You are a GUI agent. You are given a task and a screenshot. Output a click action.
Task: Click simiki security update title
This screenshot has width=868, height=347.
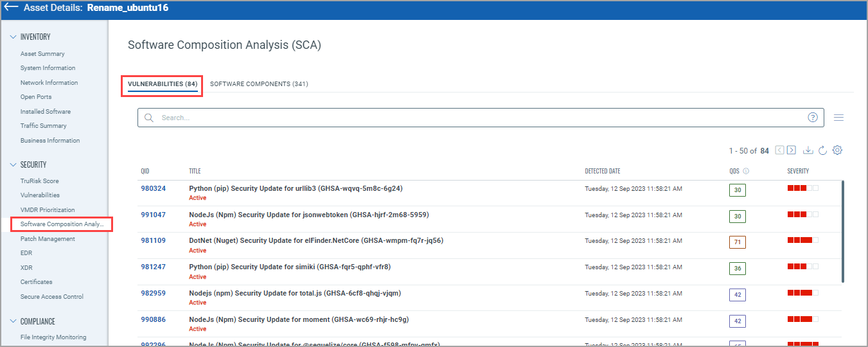pos(290,267)
